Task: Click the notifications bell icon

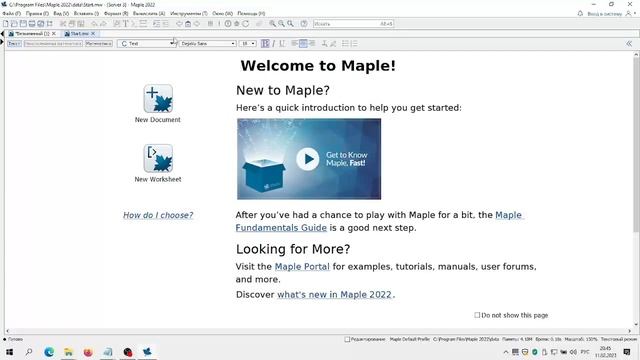Action: (580, 13)
